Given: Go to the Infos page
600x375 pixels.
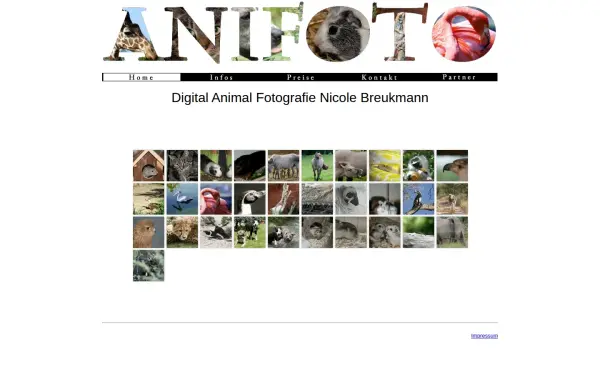Looking at the screenshot, I should [x=221, y=77].
